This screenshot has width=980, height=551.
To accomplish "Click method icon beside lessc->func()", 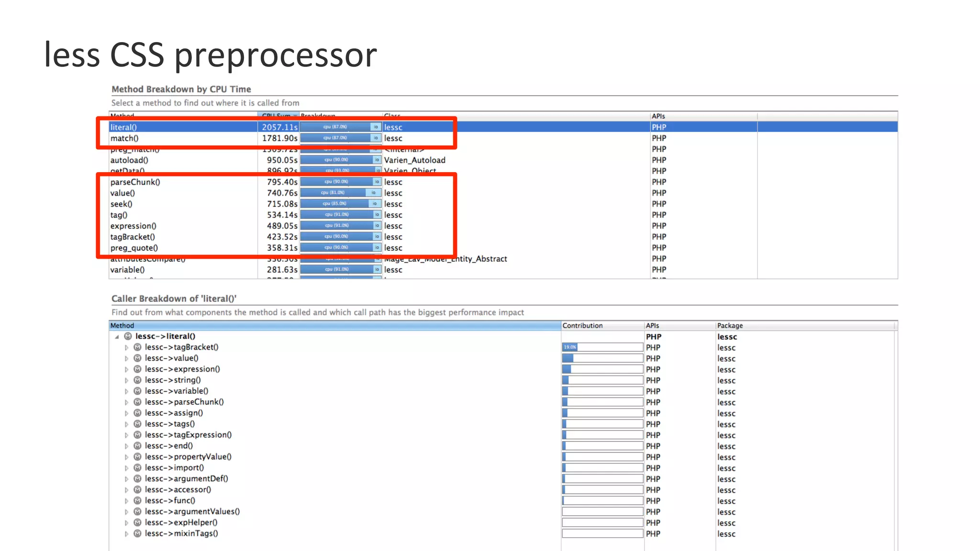I will tap(137, 501).
